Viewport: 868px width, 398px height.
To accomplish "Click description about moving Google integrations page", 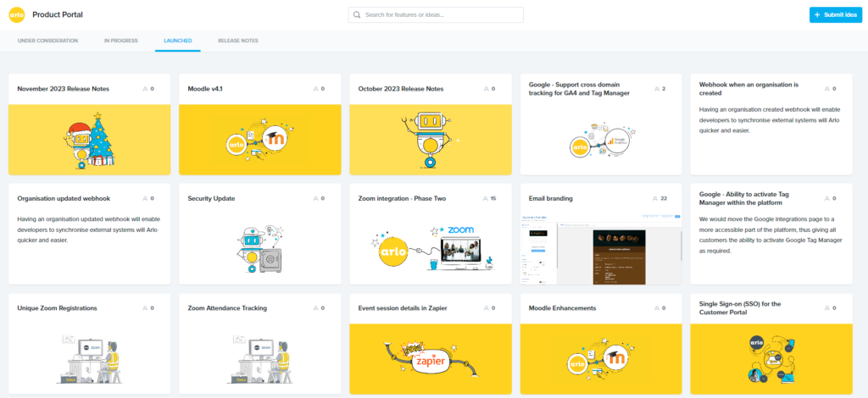I will 771,235.
